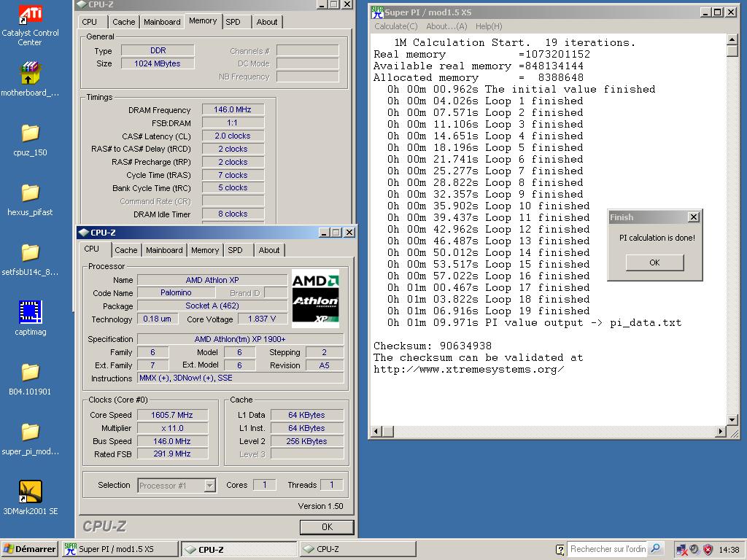Click the red security shield tray icon
The height and width of the screenshot is (560, 747).
(708, 550)
